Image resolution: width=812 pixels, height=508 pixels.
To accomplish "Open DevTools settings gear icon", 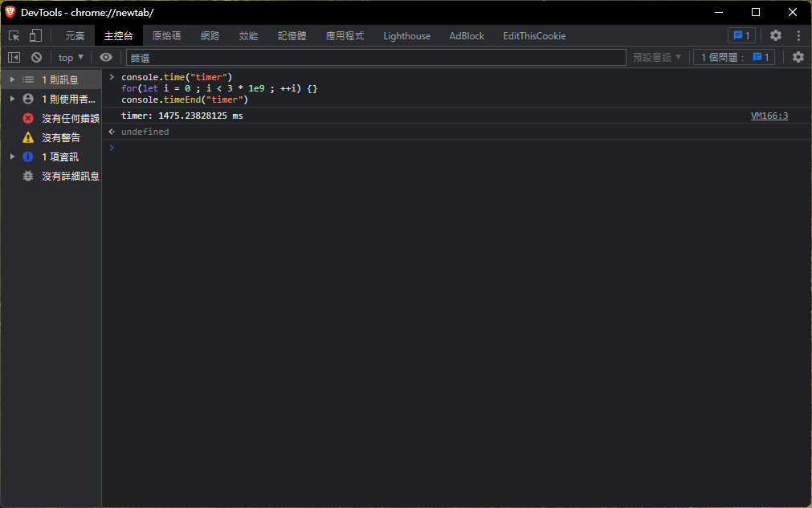I will pyautogui.click(x=775, y=35).
